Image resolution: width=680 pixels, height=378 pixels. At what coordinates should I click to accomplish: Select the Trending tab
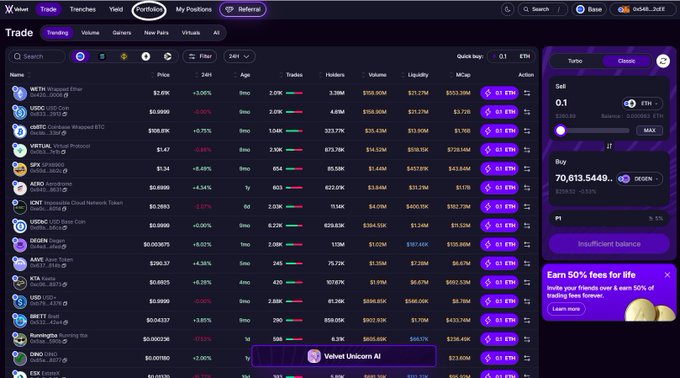58,33
